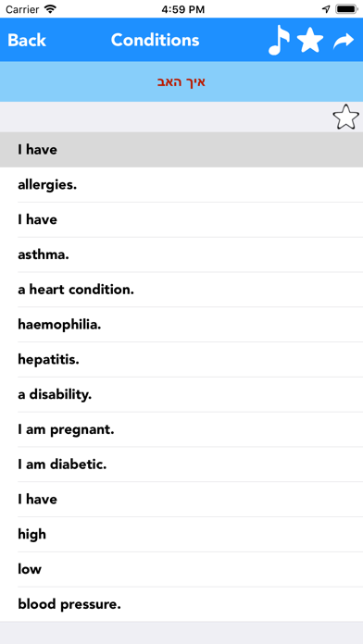Go back using the Back button
The image size is (363, 644).
[27, 41]
